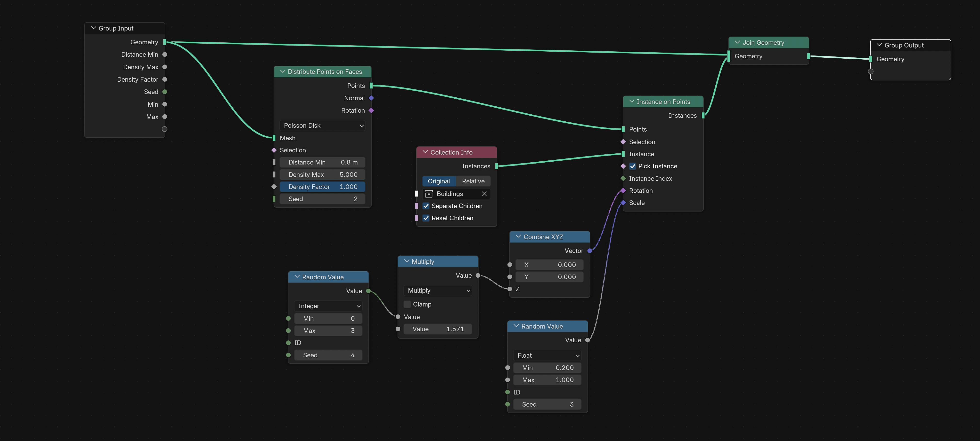Click the Distribute Points Mesh input socket
980x441 pixels.
(274, 138)
